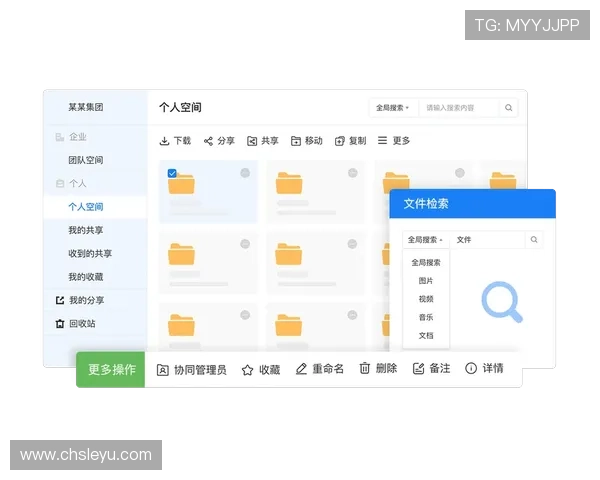
Task: Click the 下载 download icon
Action: pyautogui.click(x=164, y=141)
